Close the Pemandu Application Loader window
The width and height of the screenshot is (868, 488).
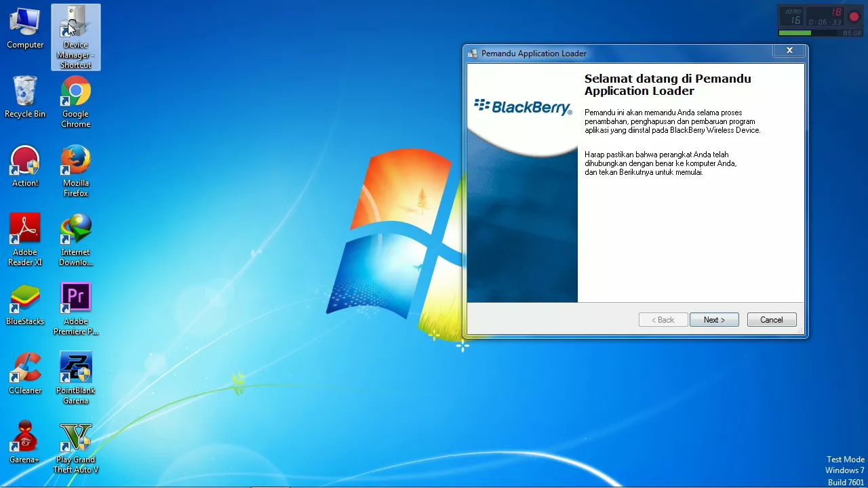click(789, 51)
